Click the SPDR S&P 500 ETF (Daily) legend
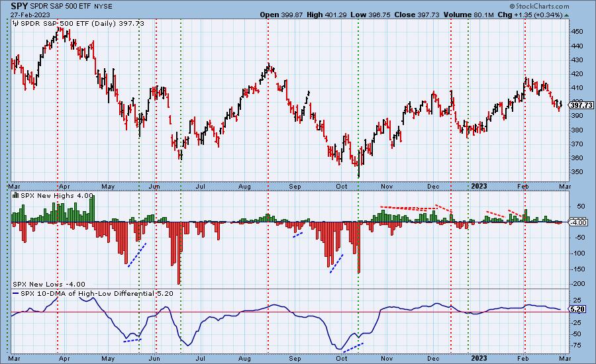This screenshot has height=364, width=596. tap(82, 23)
